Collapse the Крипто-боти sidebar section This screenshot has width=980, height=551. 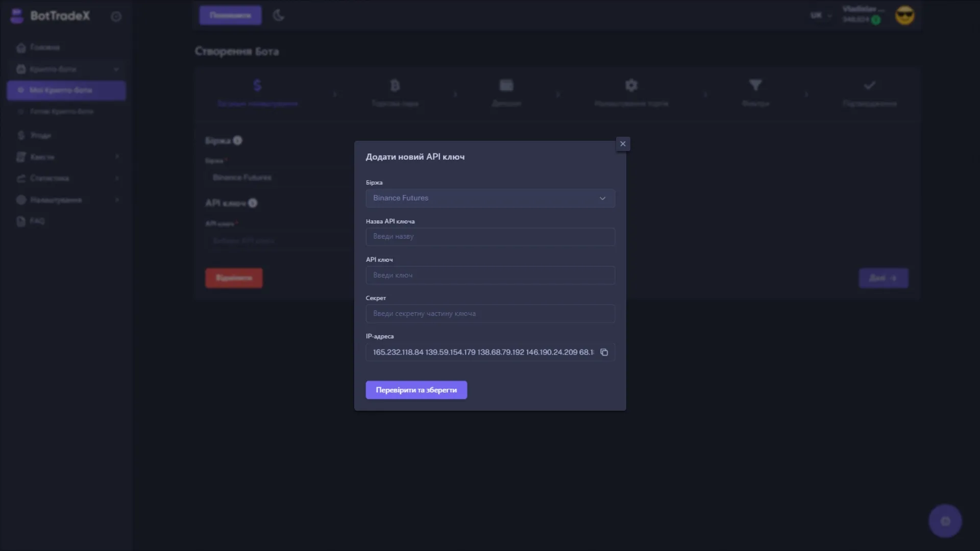click(116, 69)
